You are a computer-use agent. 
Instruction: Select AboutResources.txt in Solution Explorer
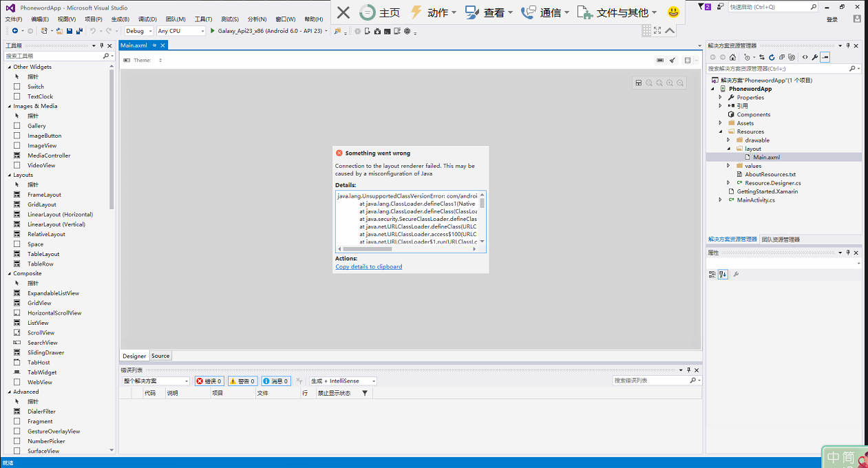coord(770,174)
